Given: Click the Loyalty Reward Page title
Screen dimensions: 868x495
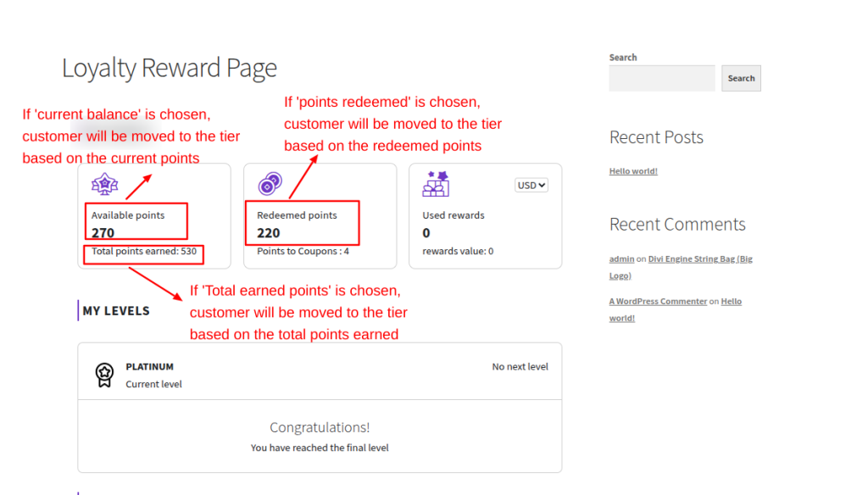Looking at the screenshot, I should 170,68.
